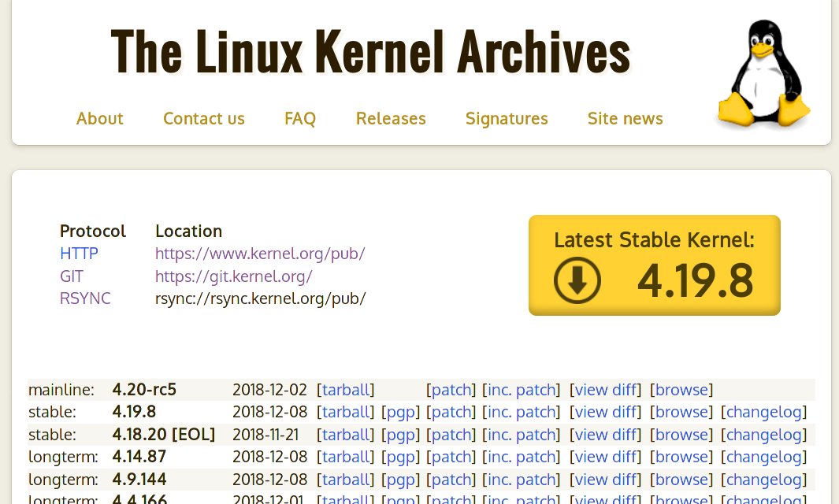The image size is (839, 504).
Task: Open changelog for longterm 4.14.87
Action: coord(764,458)
